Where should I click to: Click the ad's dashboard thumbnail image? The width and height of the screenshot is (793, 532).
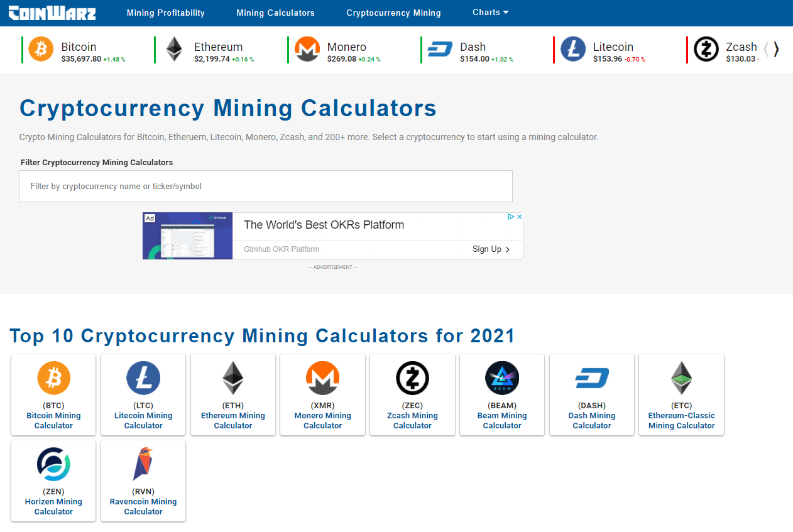coord(188,236)
